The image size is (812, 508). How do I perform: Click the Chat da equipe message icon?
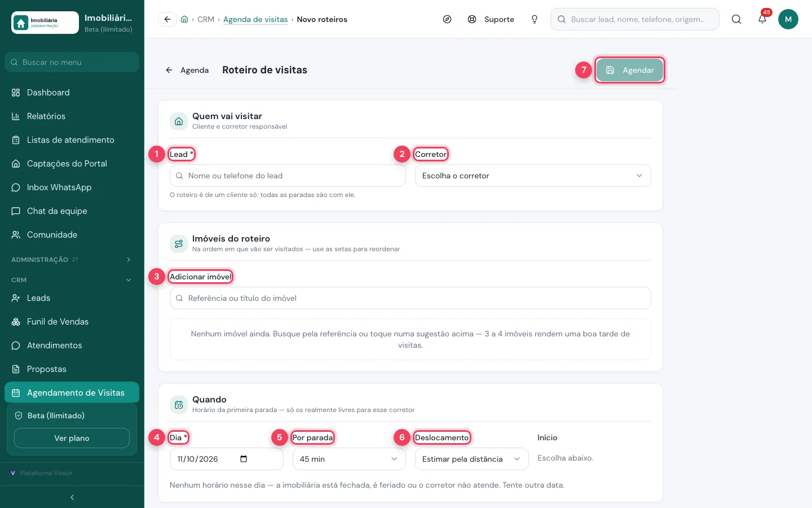(16, 211)
